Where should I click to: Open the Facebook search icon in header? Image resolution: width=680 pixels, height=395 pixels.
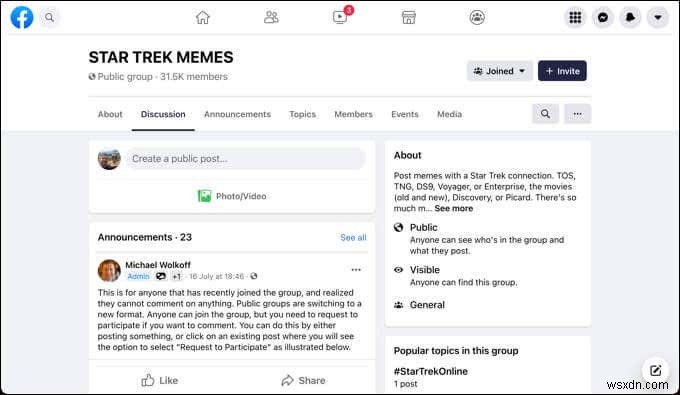pyautogui.click(x=49, y=17)
